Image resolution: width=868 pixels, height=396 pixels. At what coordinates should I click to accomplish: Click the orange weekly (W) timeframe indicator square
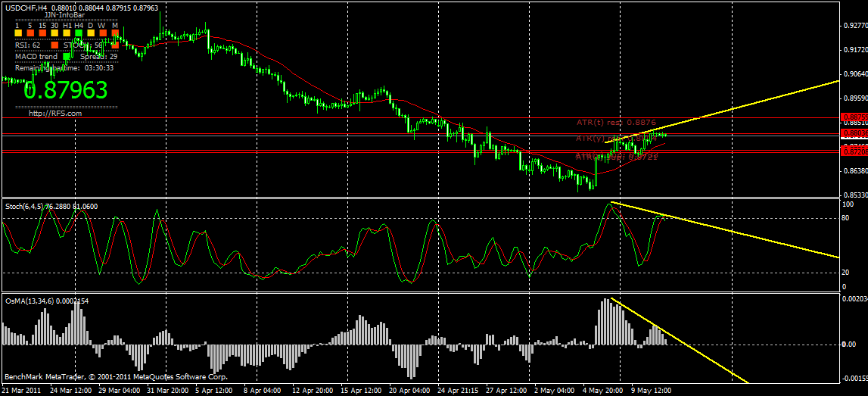click(103, 33)
